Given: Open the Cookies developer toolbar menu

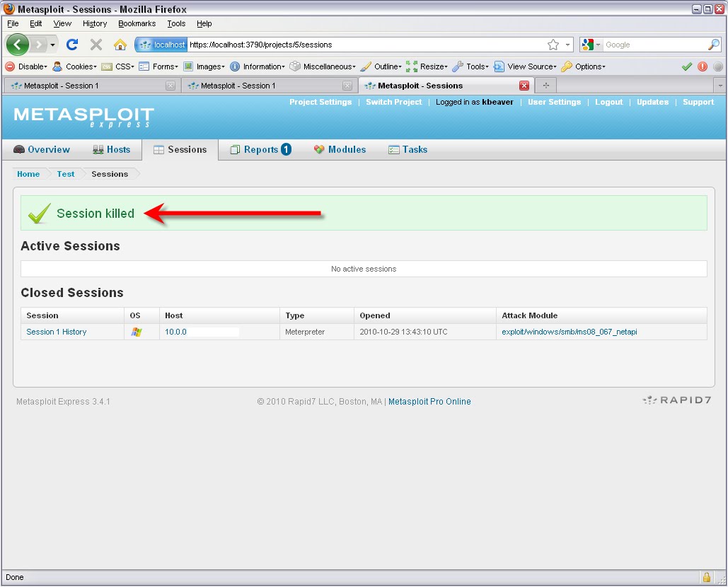Looking at the screenshot, I should click(x=74, y=66).
